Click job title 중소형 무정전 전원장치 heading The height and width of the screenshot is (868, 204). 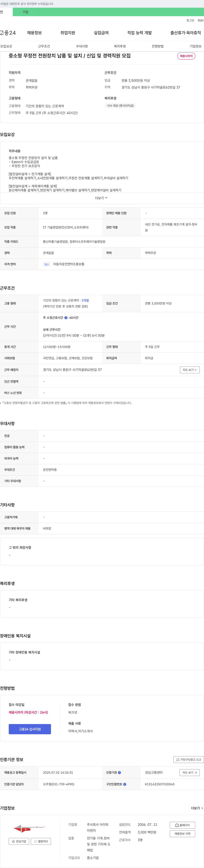tap(69, 56)
